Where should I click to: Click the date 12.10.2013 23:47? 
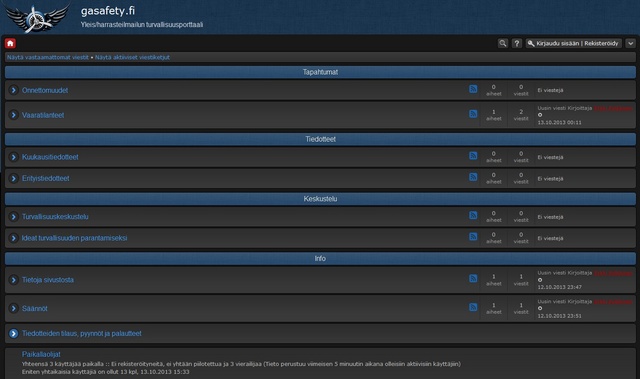tap(560, 287)
